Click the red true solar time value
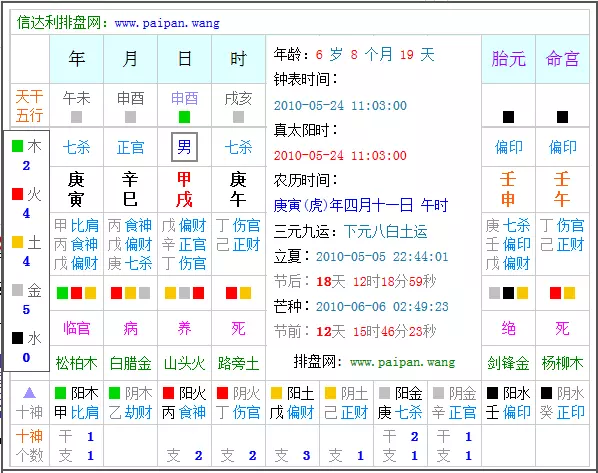 (x=340, y=155)
